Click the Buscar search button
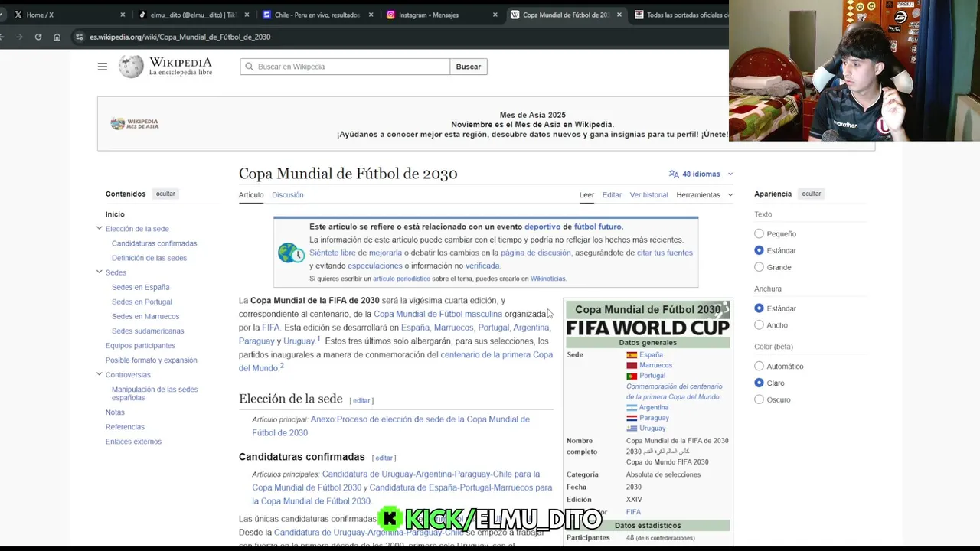The height and width of the screenshot is (551, 980). point(469,67)
